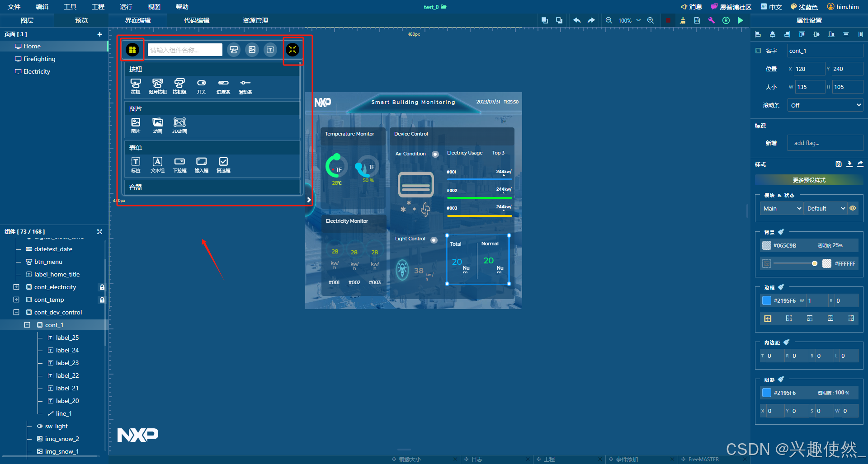This screenshot has height=464, width=868.
Task: Pick the 文本组 text group widget
Action: point(157,164)
